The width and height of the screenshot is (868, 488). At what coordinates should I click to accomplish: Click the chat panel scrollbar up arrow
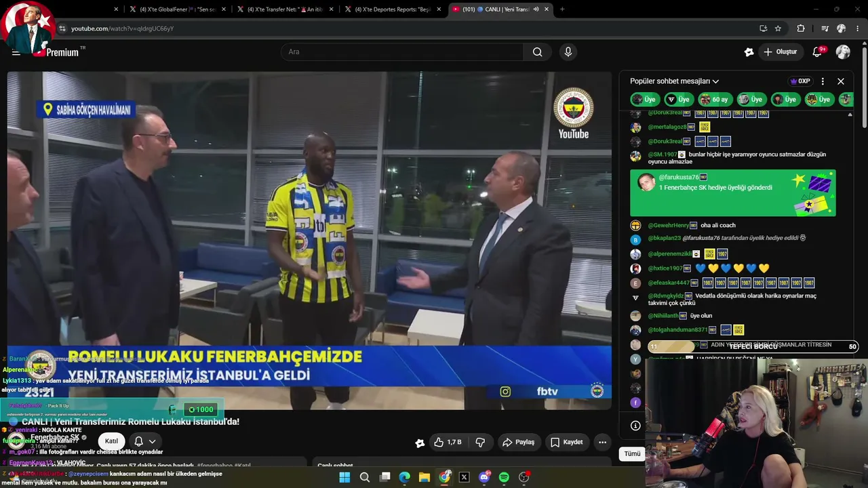(850, 115)
